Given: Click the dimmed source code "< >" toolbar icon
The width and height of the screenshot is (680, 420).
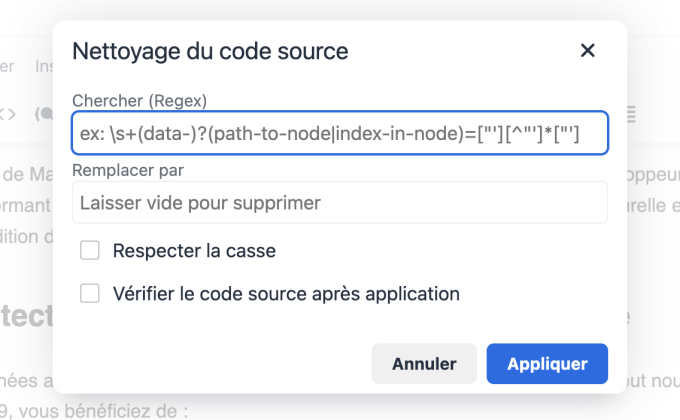Looking at the screenshot, I should [x=8, y=113].
